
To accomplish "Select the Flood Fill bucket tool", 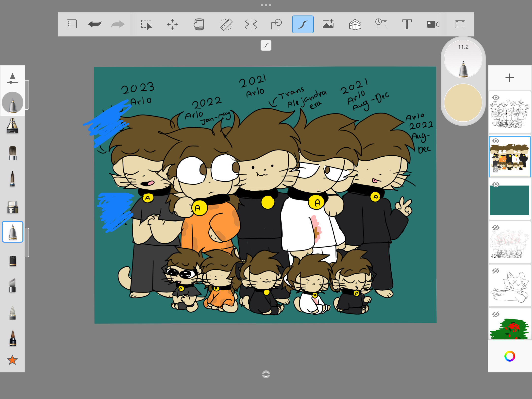I will 199,24.
